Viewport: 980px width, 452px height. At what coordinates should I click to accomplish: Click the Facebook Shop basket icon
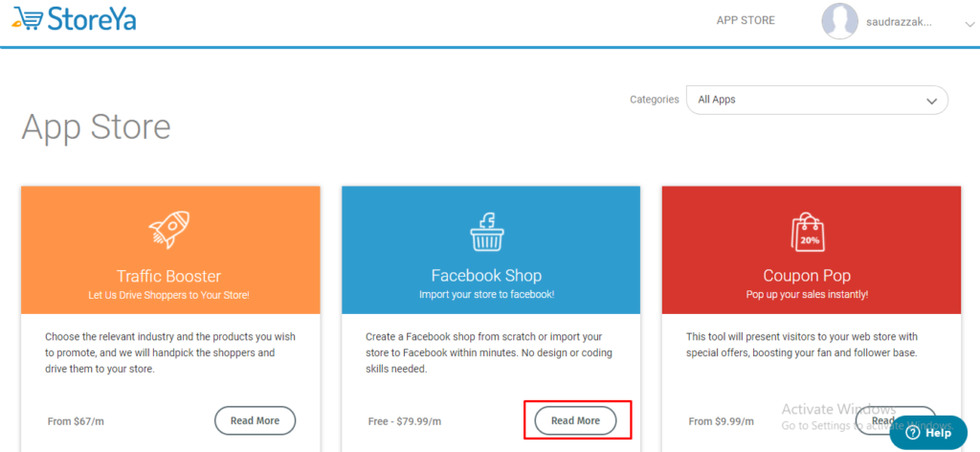[487, 232]
